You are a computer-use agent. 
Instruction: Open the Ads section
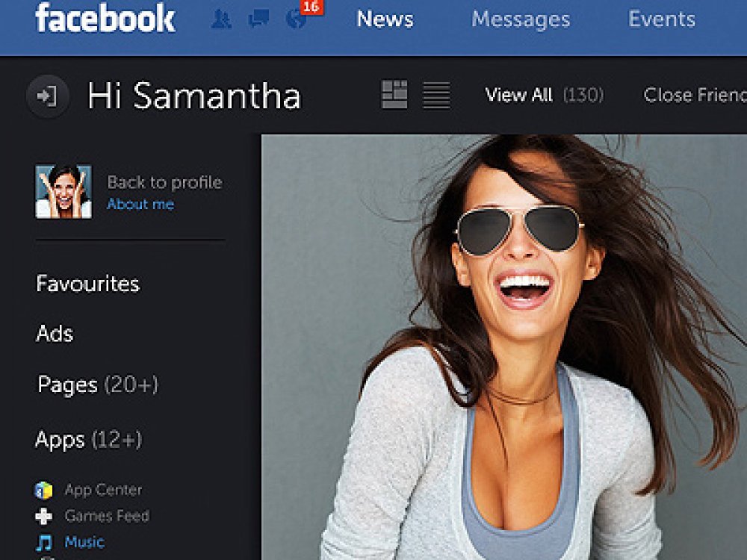(x=55, y=333)
